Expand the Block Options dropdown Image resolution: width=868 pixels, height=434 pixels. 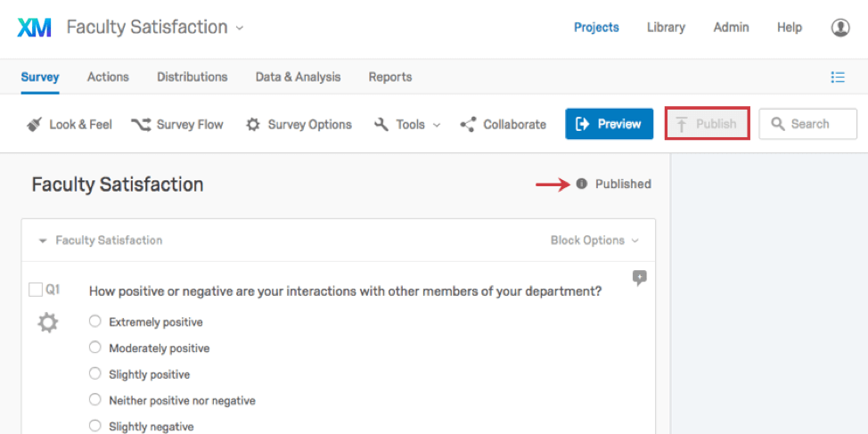[594, 241]
